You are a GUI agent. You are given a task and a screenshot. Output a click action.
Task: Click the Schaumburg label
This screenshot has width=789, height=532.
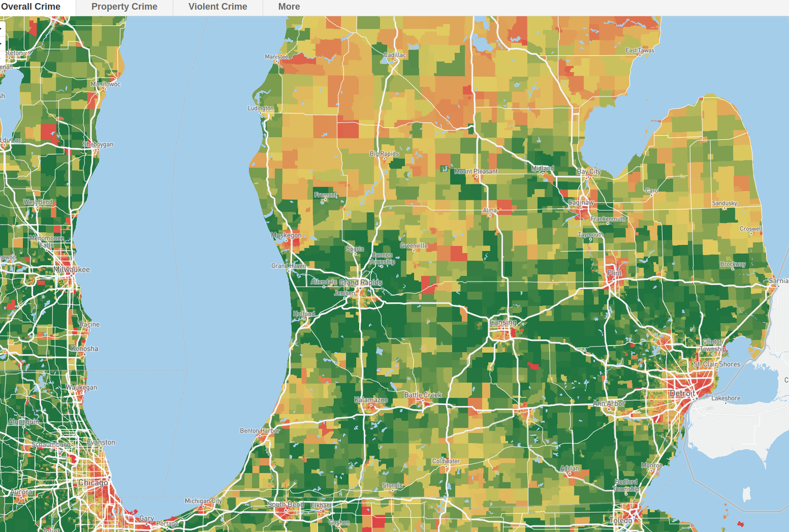coord(51,445)
